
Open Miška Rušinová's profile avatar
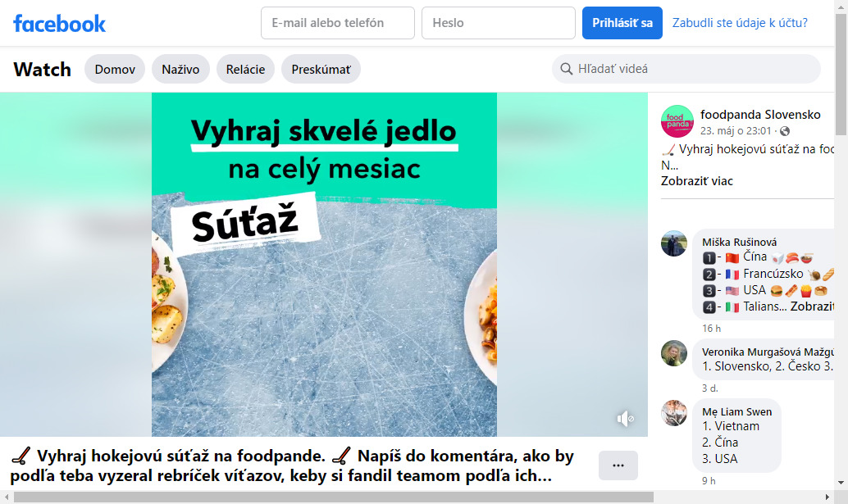click(x=674, y=243)
